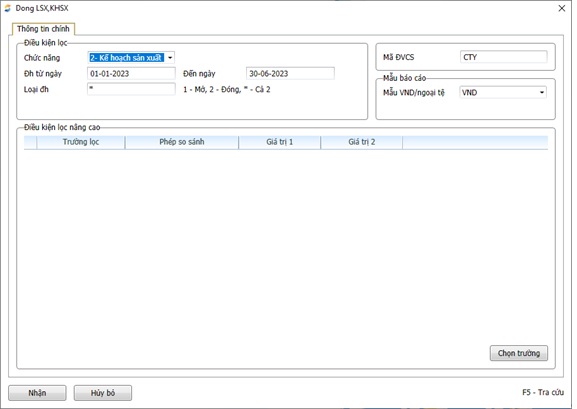The height and width of the screenshot is (409, 577).
Task: Focus the Đh từ ngày date field
Action: (131, 74)
